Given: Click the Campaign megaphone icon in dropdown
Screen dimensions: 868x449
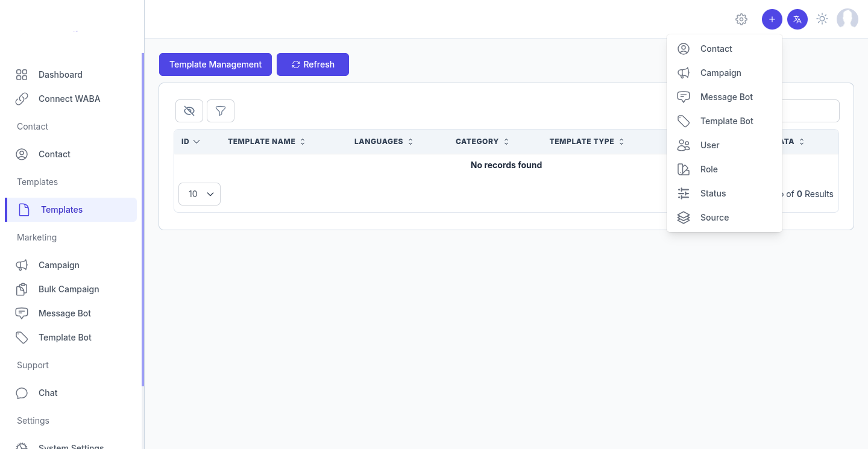Looking at the screenshot, I should (x=684, y=73).
